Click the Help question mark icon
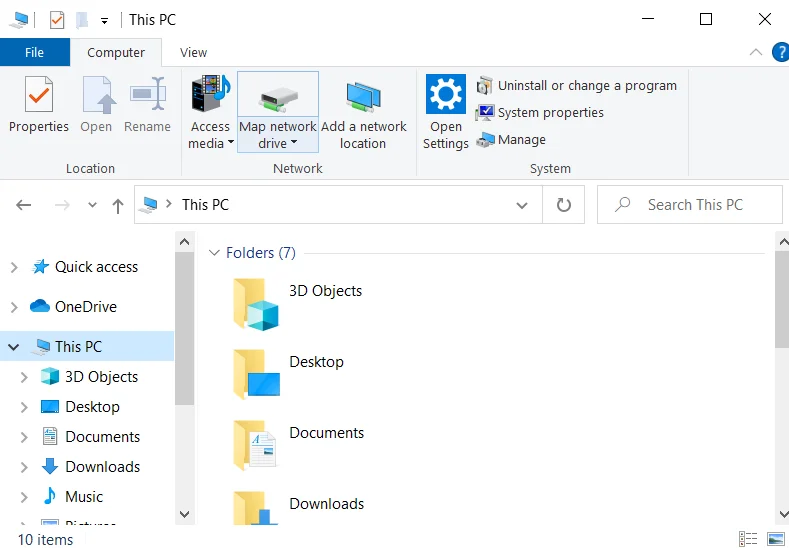This screenshot has height=548, width=789. tap(781, 52)
